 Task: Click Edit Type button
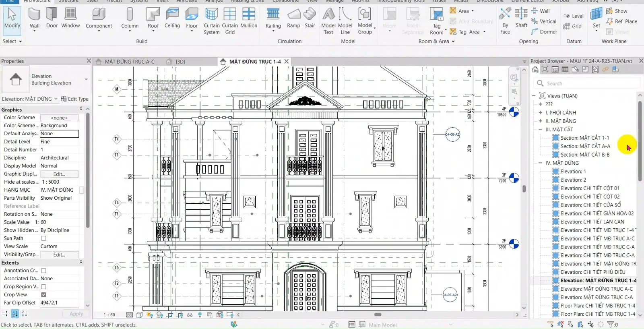(74, 99)
